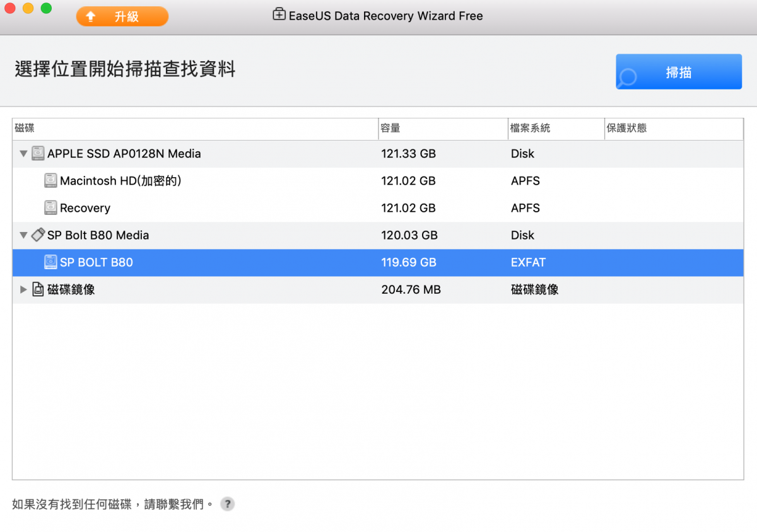Image resolution: width=757 pixels, height=532 pixels.
Task: Minimize the window with the yellow button
Action: [28, 8]
